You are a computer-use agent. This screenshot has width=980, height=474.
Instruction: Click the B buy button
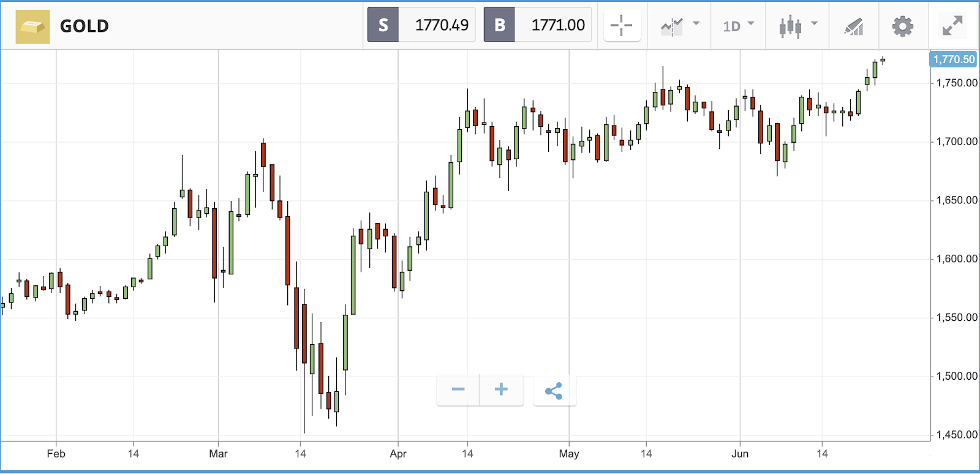[x=500, y=25]
